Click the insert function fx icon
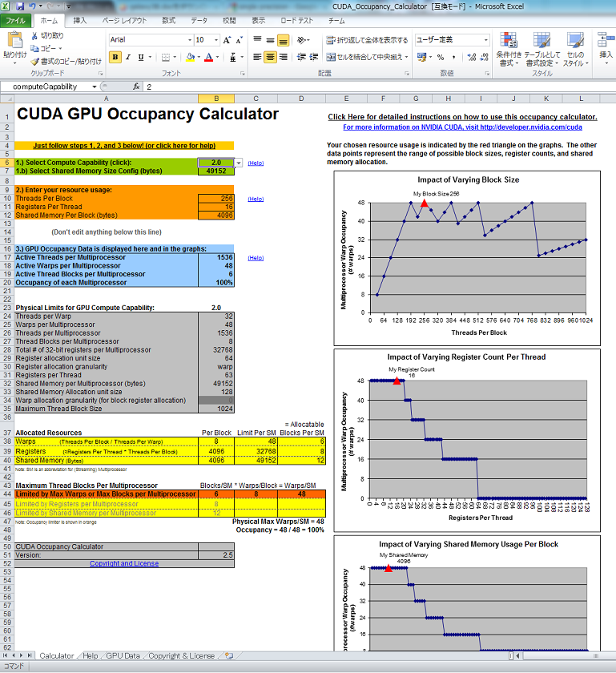The width and height of the screenshot is (616, 673). (x=137, y=86)
